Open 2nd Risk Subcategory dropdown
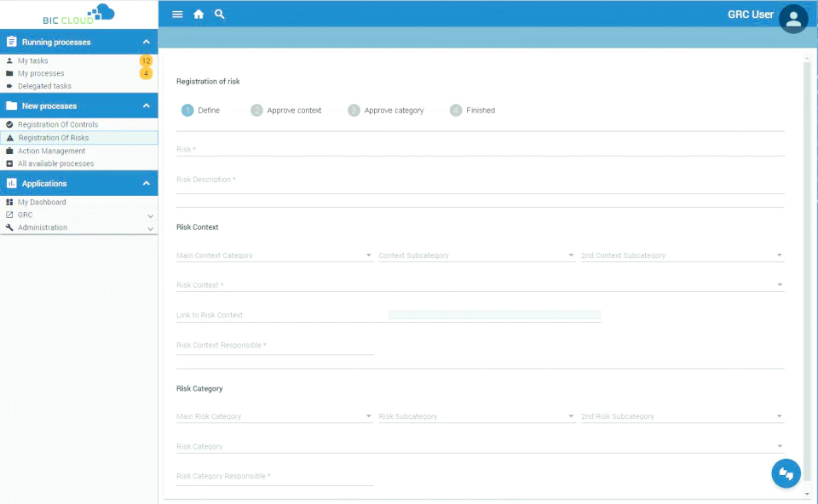Viewport: 818px width, 504px height. click(683, 416)
